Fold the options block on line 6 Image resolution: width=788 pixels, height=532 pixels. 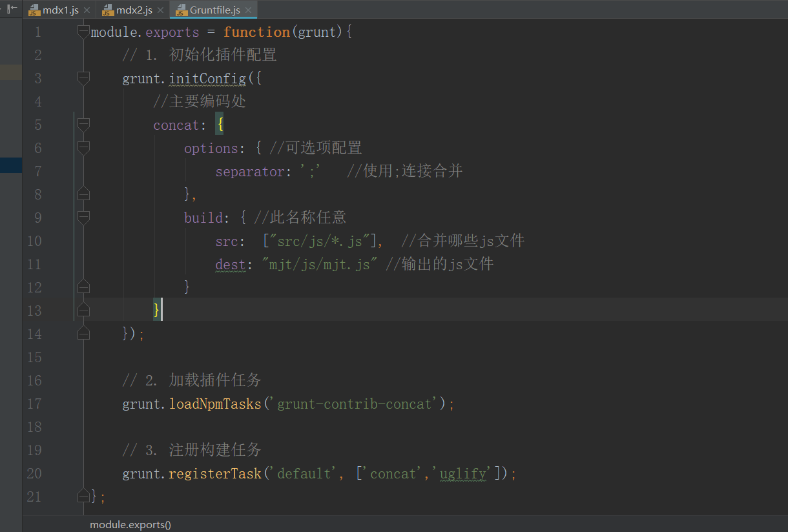pyautogui.click(x=83, y=148)
